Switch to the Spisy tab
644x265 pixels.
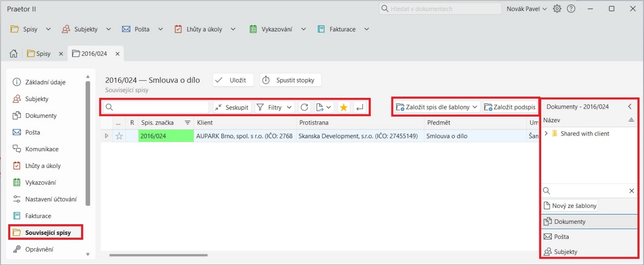(x=39, y=54)
